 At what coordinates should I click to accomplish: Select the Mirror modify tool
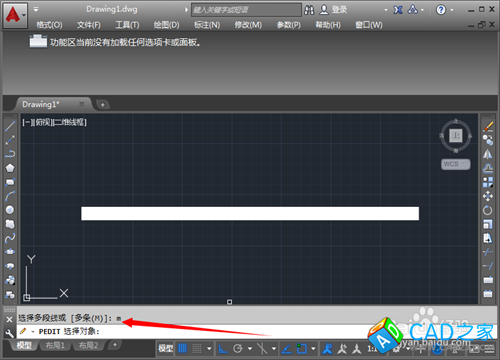[488, 154]
